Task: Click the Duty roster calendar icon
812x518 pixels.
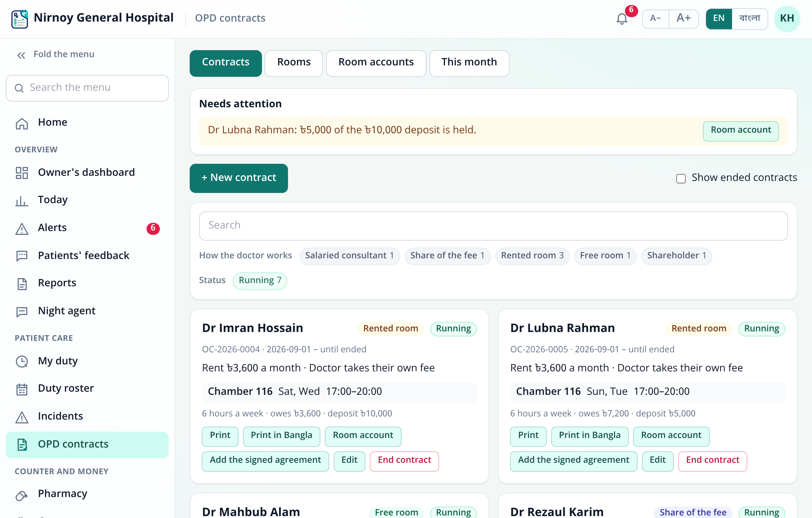Action: point(22,389)
